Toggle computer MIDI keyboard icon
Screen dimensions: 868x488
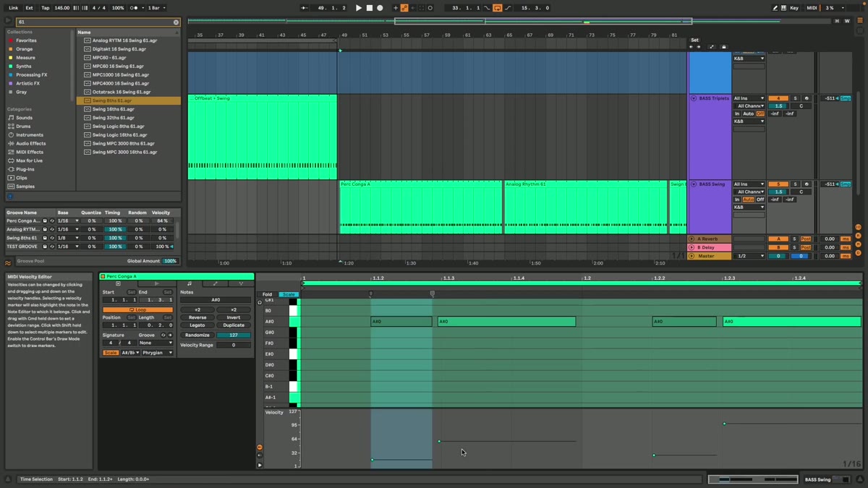click(x=783, y=8)
